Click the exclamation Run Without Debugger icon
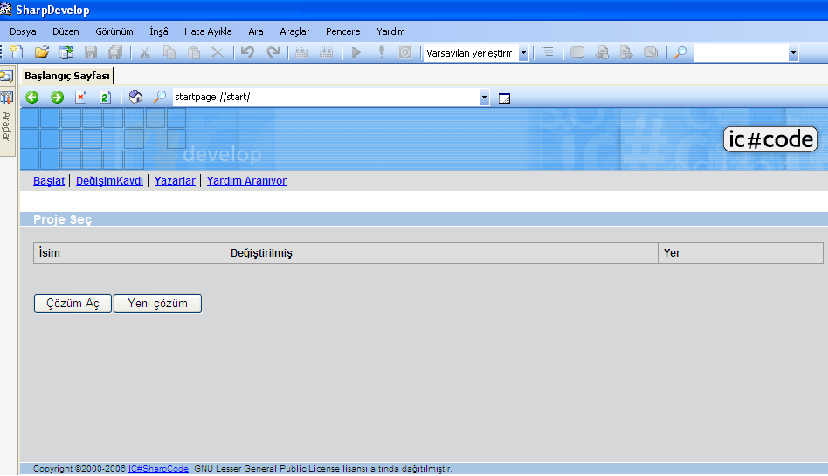This screenshot has width=828, height=476. click(x=381, y=52)
